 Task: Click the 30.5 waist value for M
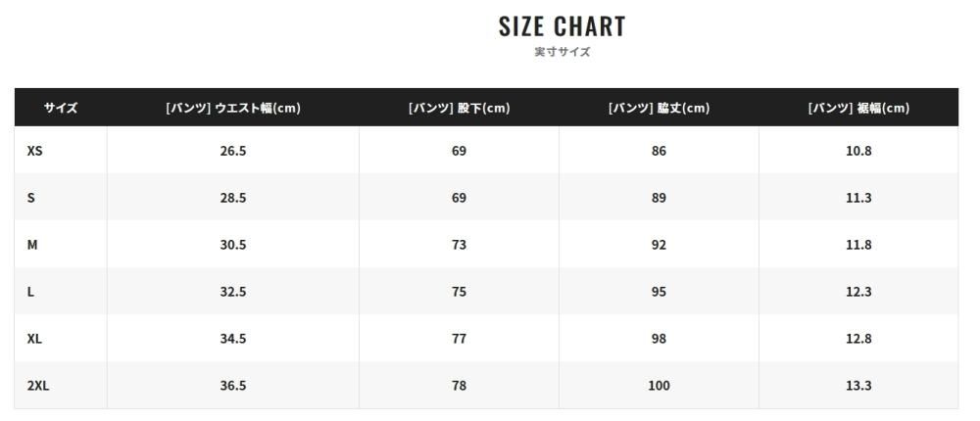pos(233,244)
